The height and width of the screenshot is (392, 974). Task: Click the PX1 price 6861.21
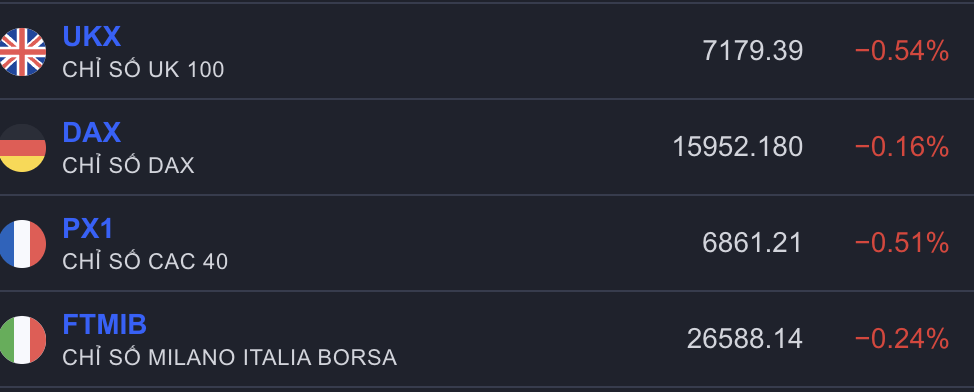752,243
